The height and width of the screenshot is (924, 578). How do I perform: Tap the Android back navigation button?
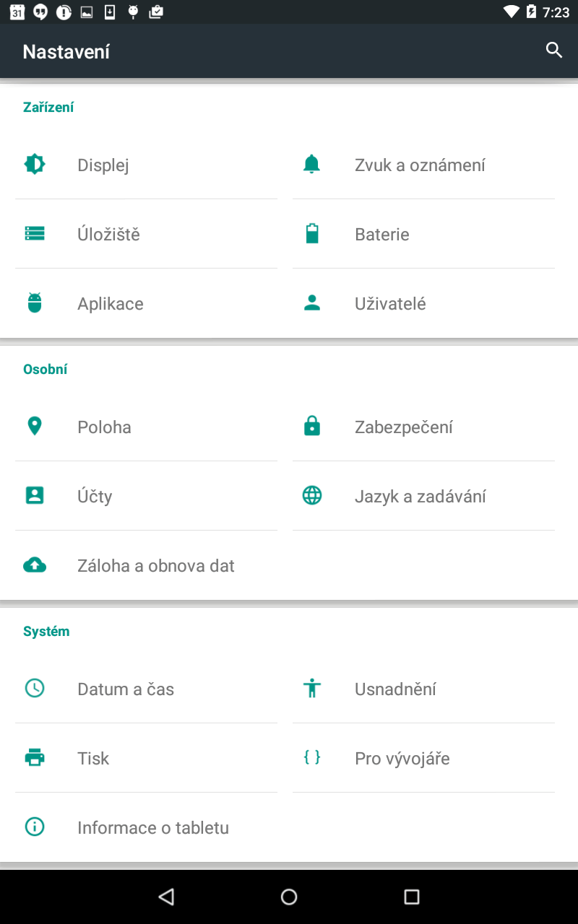point(166,897)
